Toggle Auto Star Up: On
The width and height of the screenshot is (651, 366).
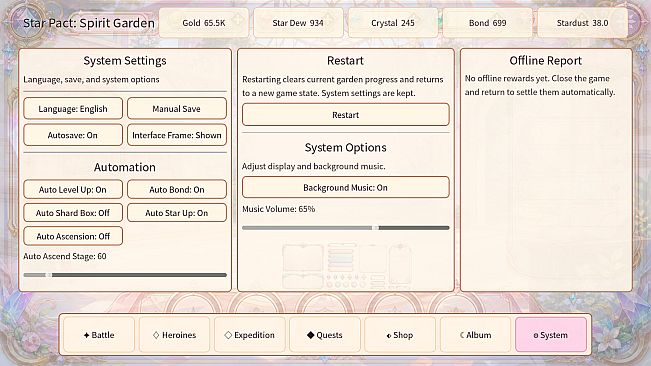(x=177, y=213)
